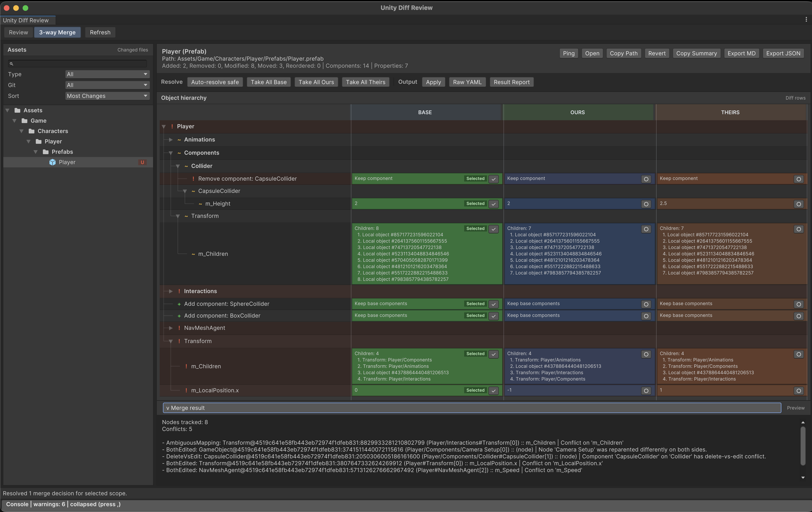Click the Characters folder icon
Screen dimensions: 812x512
[32, 131]
